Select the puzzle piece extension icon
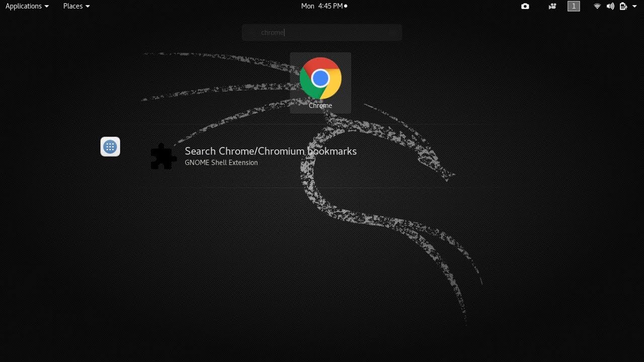Viewport: 644px width, 362px height. point(164,156)
